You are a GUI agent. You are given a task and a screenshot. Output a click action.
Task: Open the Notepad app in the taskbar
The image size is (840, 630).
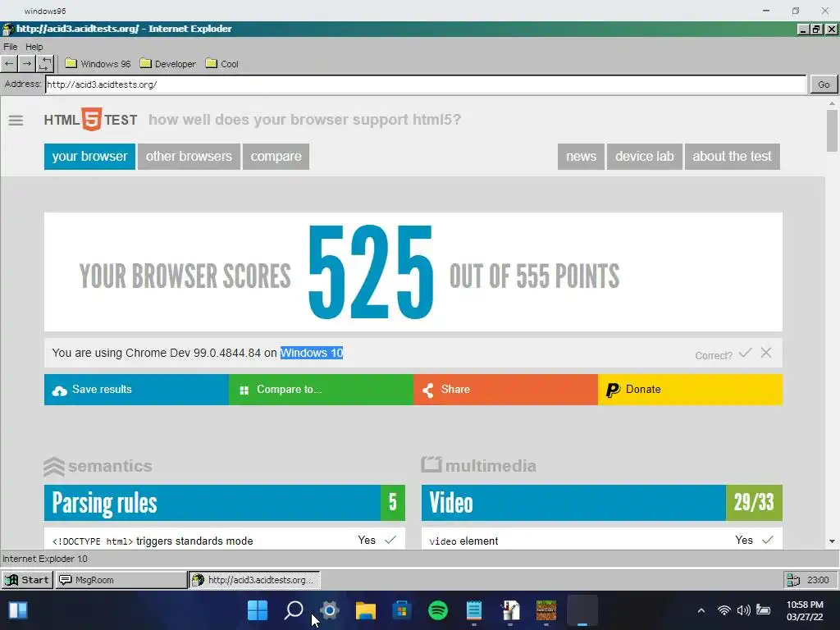click(x=473, y=610)
